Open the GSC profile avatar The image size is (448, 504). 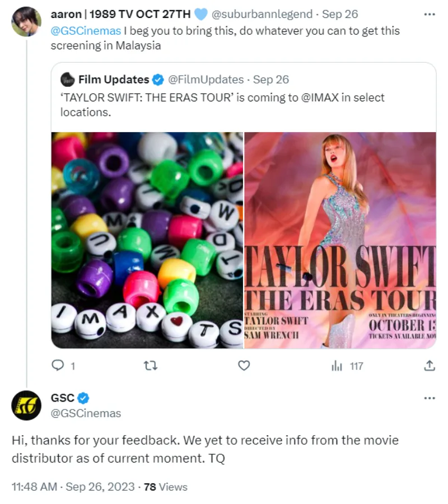pyautogui.click(x=26, y=405)
